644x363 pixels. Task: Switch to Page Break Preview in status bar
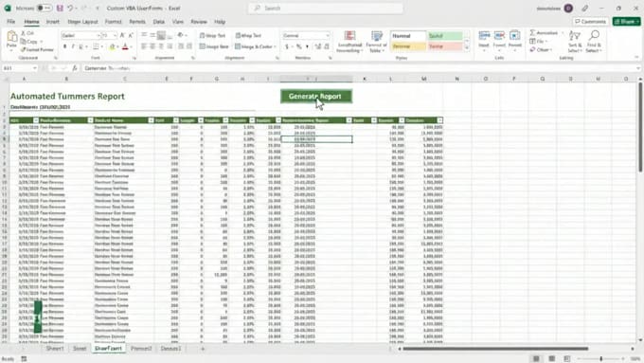567,359
